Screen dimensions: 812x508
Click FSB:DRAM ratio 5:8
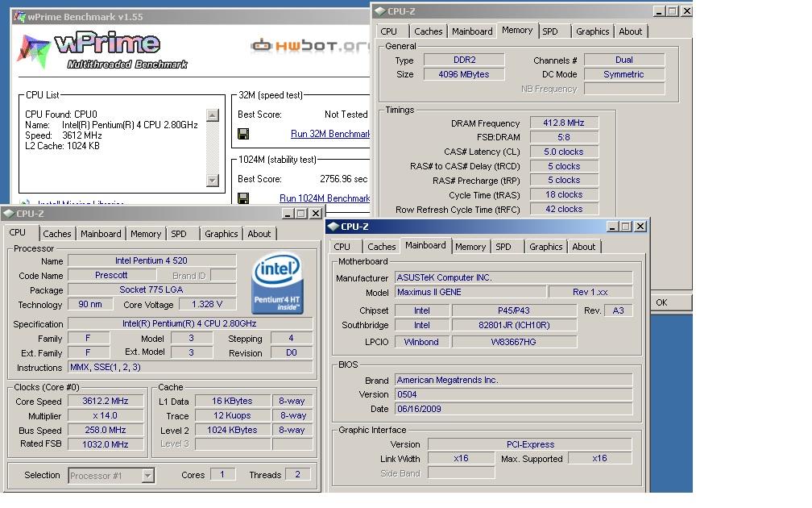564,137
